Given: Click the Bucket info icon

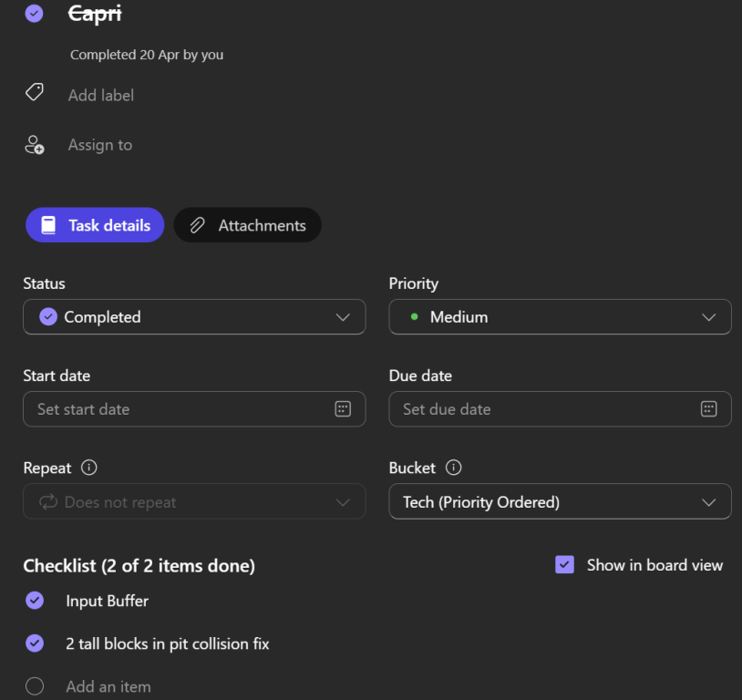Looking at the screenshot, I should [x=453, y=468].
